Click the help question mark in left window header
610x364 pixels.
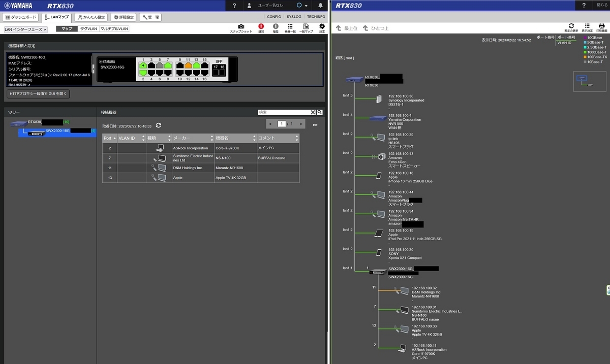[234, 6]
